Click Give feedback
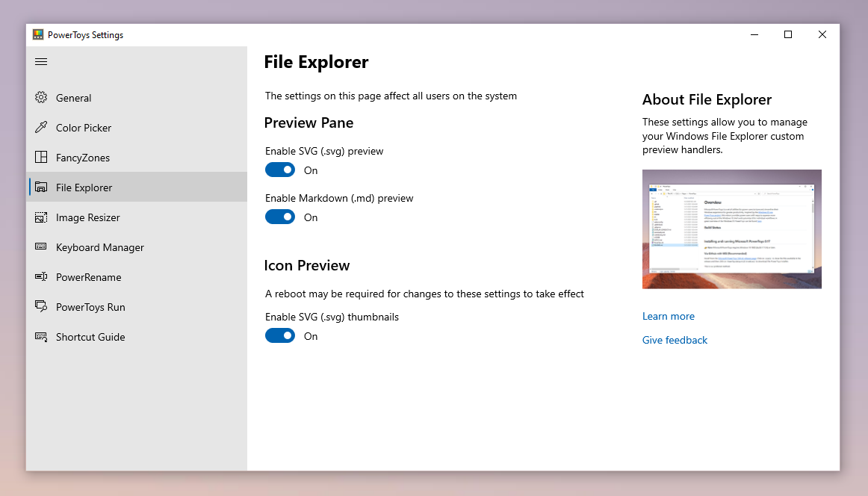Screen dimensions: 868x496 (x=674, y=340)
